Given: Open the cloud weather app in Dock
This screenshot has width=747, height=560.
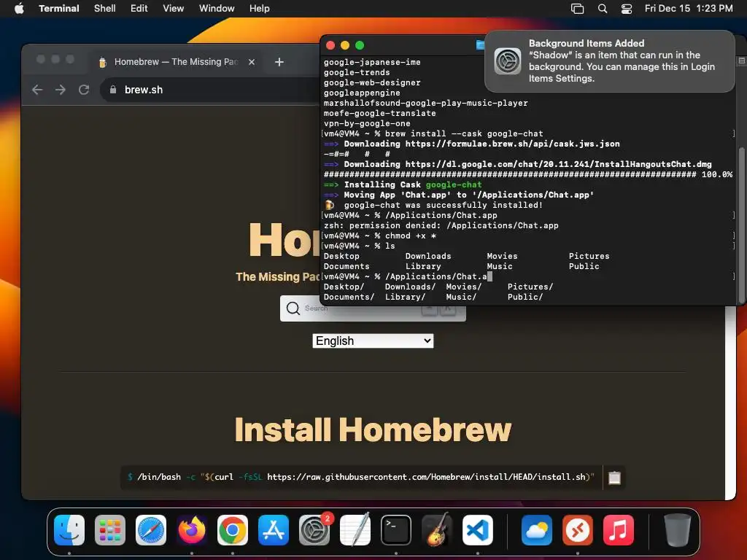Looking at the screenshot, I should [537, 529].
